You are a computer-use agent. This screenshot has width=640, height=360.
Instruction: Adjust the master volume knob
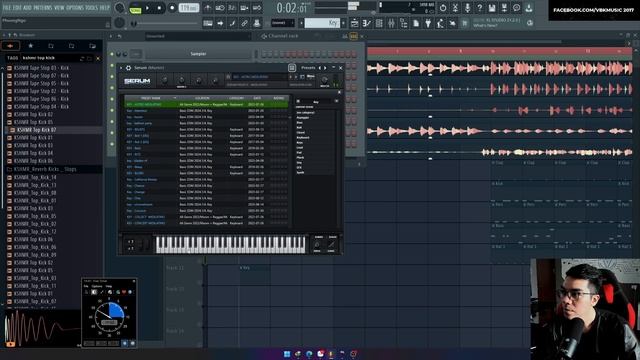(120, 8)
